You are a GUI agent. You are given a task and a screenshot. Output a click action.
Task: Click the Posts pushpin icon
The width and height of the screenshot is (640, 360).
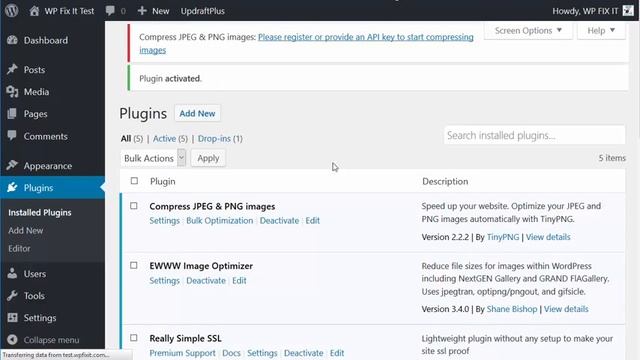click(12, 69)
